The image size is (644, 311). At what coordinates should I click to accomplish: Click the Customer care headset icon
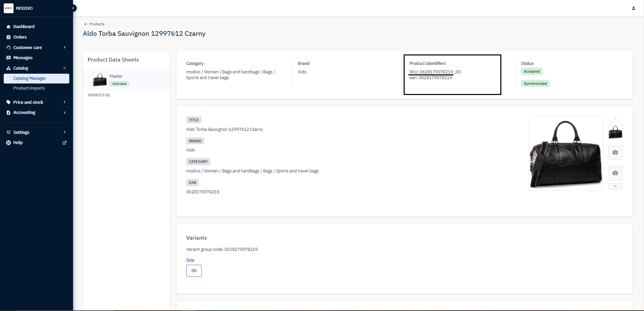click(x=8, y=48)
